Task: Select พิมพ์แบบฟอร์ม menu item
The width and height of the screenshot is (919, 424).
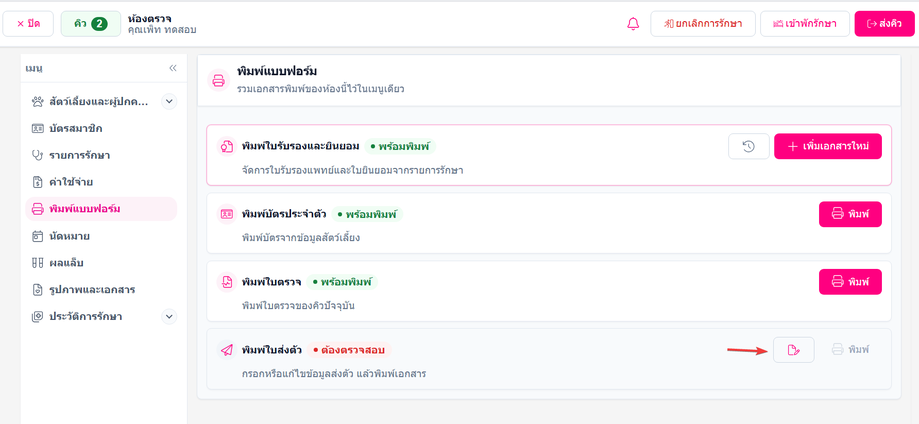Action: click(101, 209)
